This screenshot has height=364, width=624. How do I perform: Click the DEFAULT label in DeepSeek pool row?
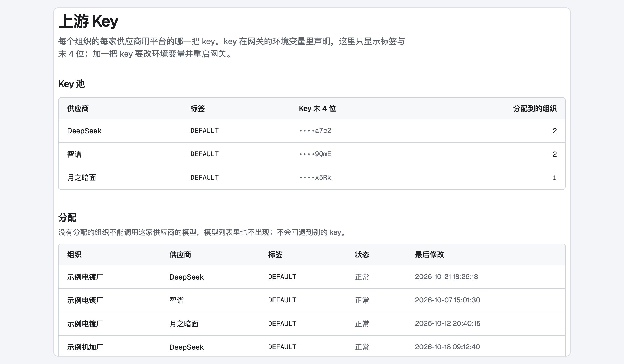[x=205, y=131]
